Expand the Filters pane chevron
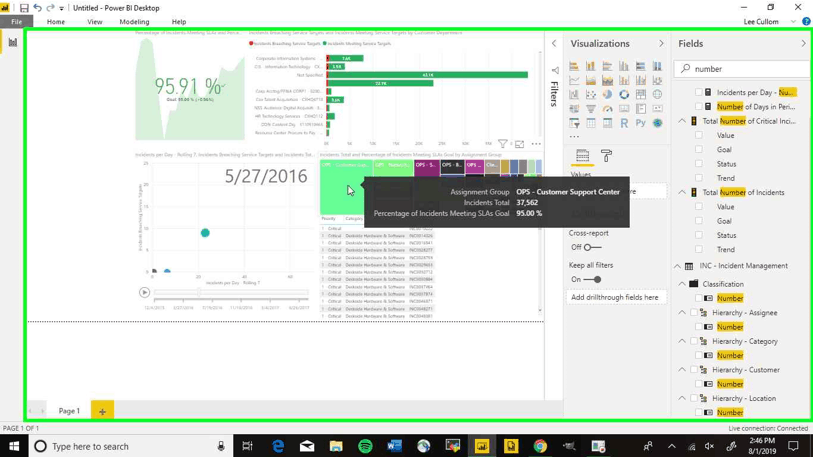The height and width of the screenshot is (459, 815). (x=554, y=44)
